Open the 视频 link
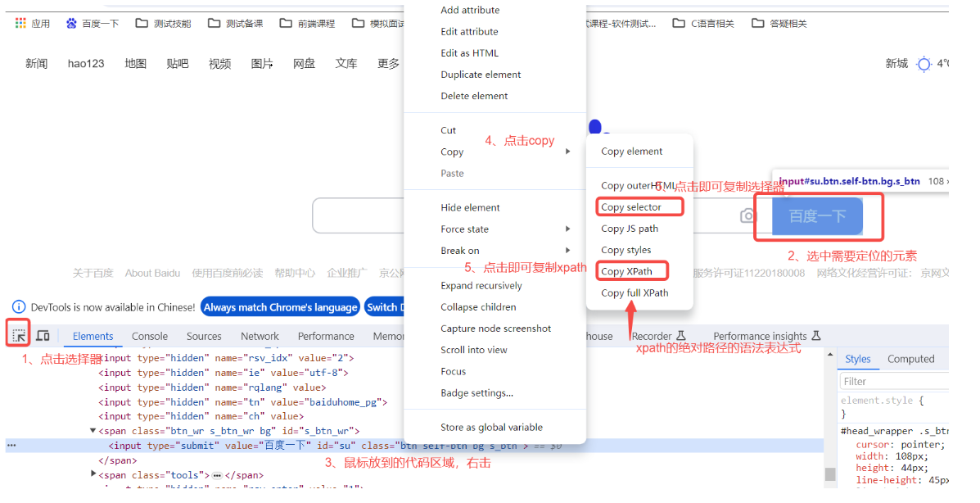 pos(219,64)
